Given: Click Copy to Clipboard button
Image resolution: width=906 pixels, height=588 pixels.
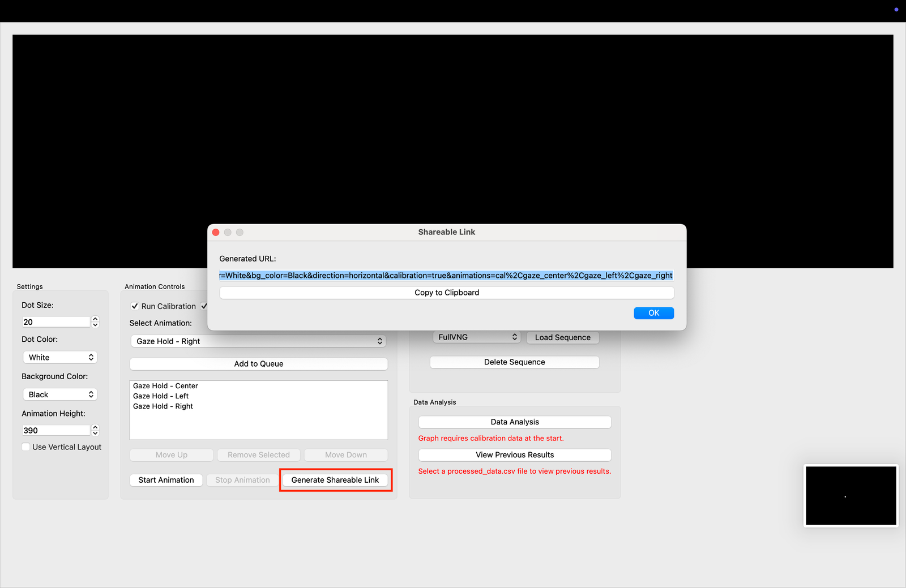Looking at the screenshot, I should 446,293.
